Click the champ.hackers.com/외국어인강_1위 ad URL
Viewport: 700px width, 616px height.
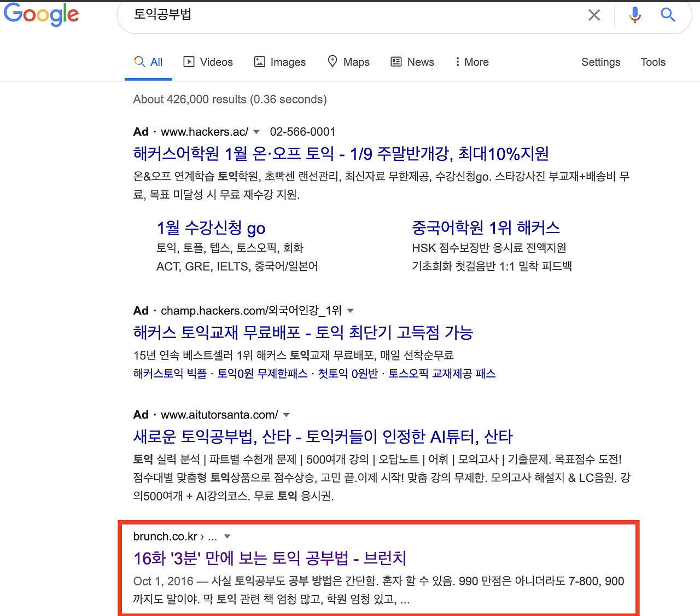point(251,311)
